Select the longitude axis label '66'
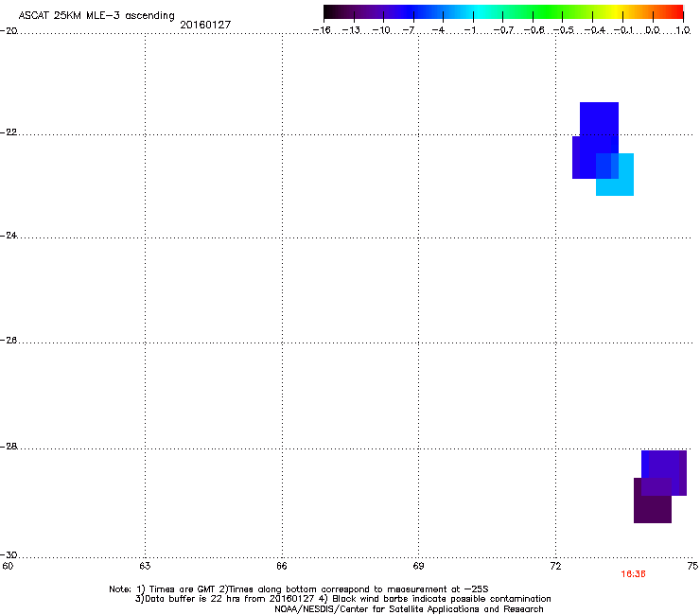This screenshot has width=700, height=615. [282, 566]
